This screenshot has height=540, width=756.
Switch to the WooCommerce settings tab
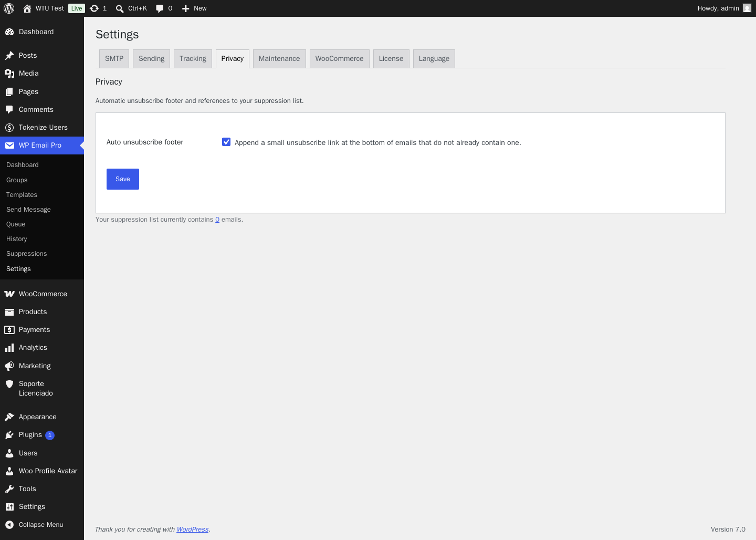pos(339,59)
